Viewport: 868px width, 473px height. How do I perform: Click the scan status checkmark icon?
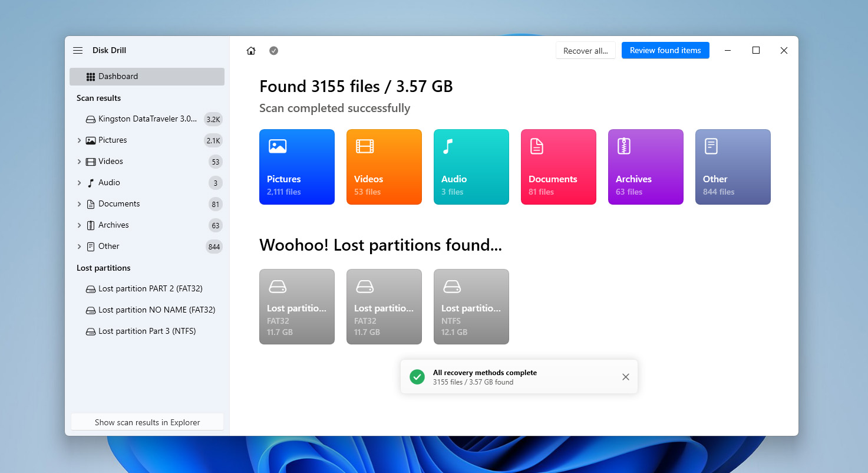273,51
